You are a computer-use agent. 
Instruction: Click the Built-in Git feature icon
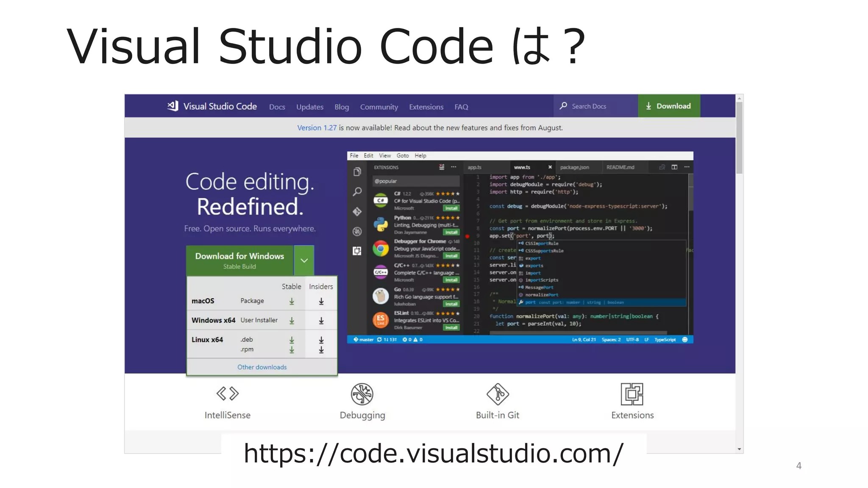coord(498,394)
